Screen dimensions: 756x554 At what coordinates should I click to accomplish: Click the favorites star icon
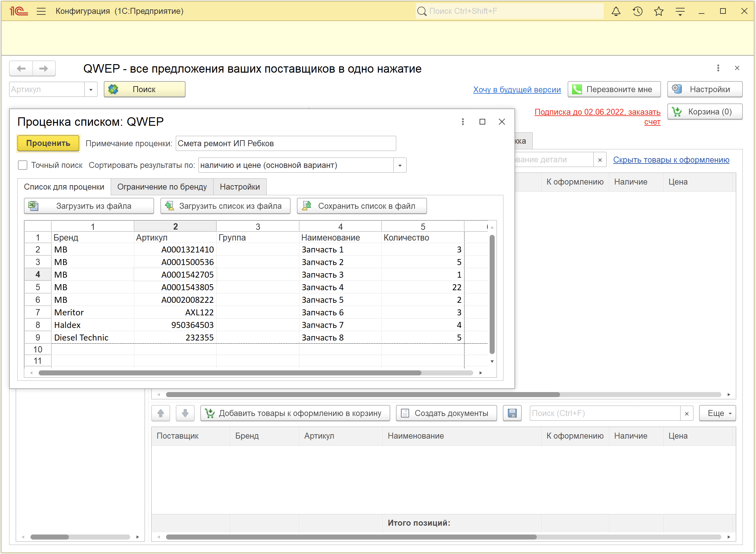coord(659,11)
